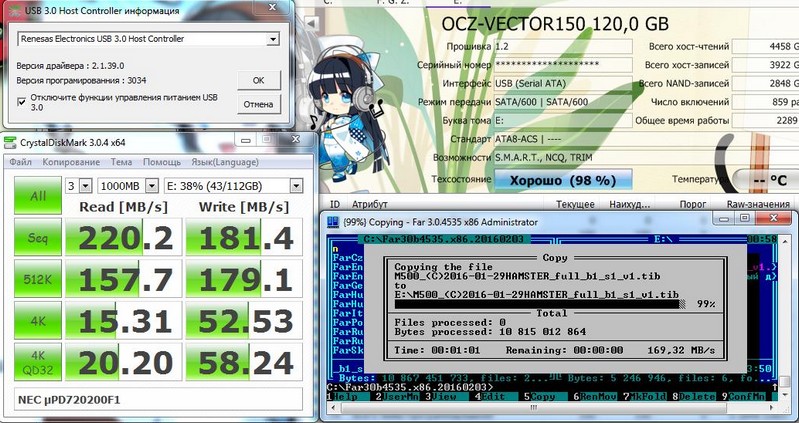Click the Seq read result 220.2
This screenshot has width=799, height=423.
click(x=123, y=237)
